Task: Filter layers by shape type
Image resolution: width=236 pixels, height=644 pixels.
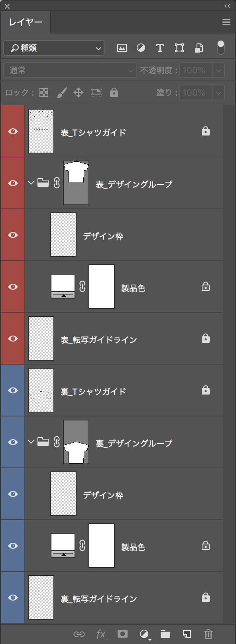Action: (x=179, y=48)
